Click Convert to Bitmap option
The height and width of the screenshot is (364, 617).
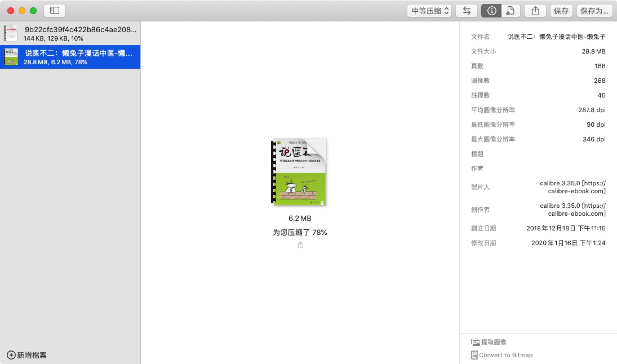pos(505,355)
